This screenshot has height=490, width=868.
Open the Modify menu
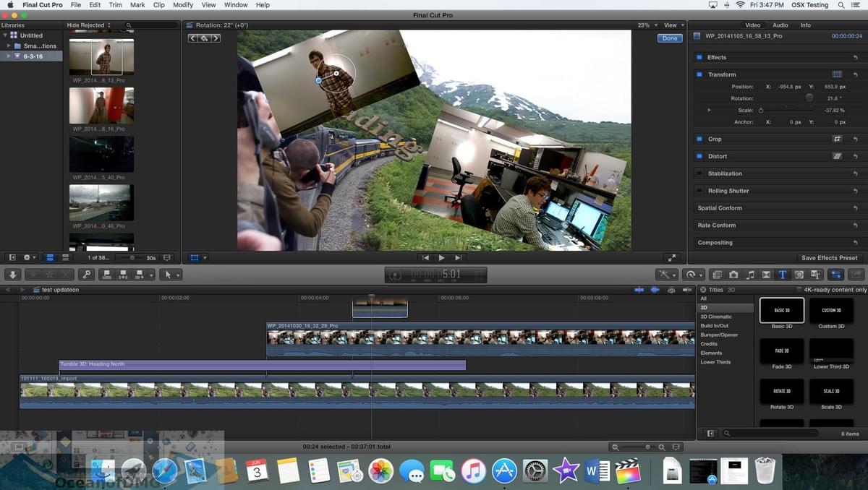(x=183, y=5)
